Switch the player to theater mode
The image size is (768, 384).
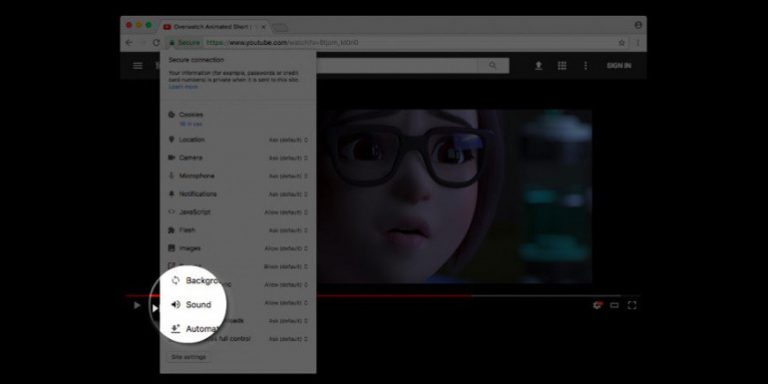coord(614,305)
